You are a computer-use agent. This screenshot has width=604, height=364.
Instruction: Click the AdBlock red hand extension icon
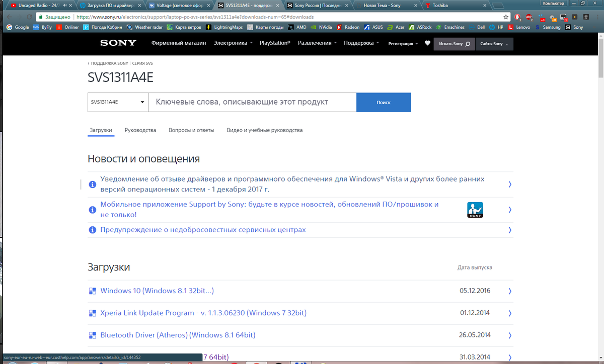point(517,17)
